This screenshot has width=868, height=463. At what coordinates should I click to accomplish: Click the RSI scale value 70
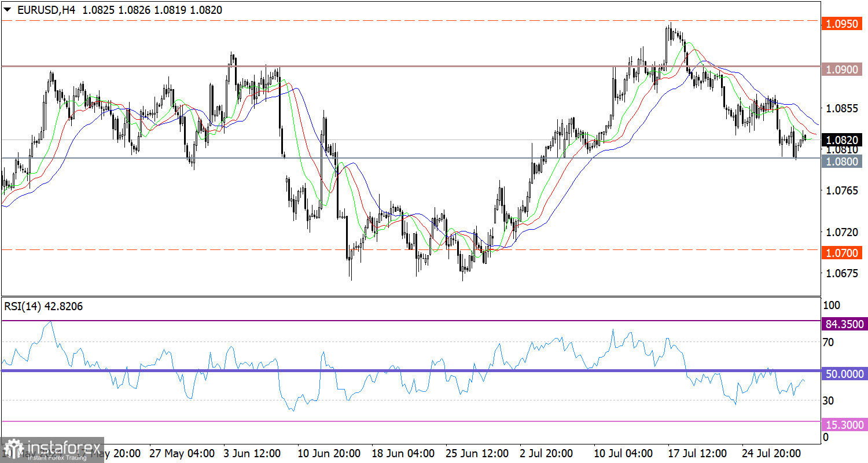click(828, 342)
